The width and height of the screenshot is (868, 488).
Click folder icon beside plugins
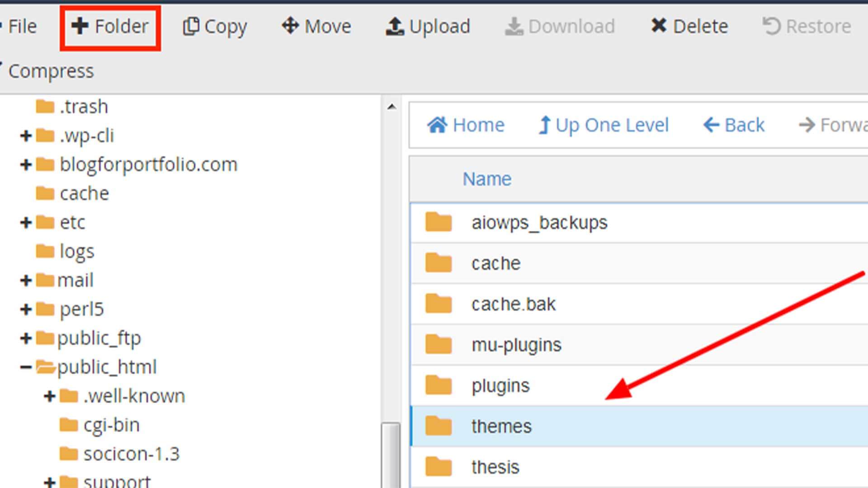(x=439, y=385)
